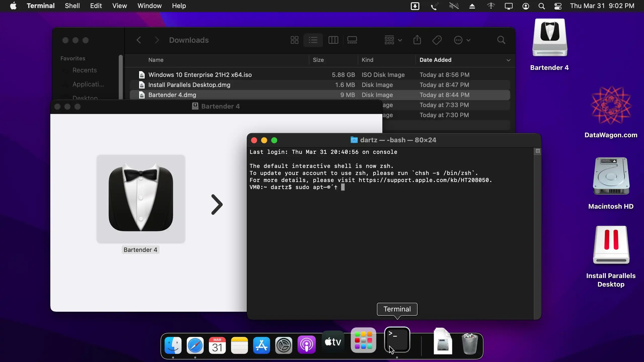
Task: Open the Podcasts app in Dock
Action: click(306, 345)
